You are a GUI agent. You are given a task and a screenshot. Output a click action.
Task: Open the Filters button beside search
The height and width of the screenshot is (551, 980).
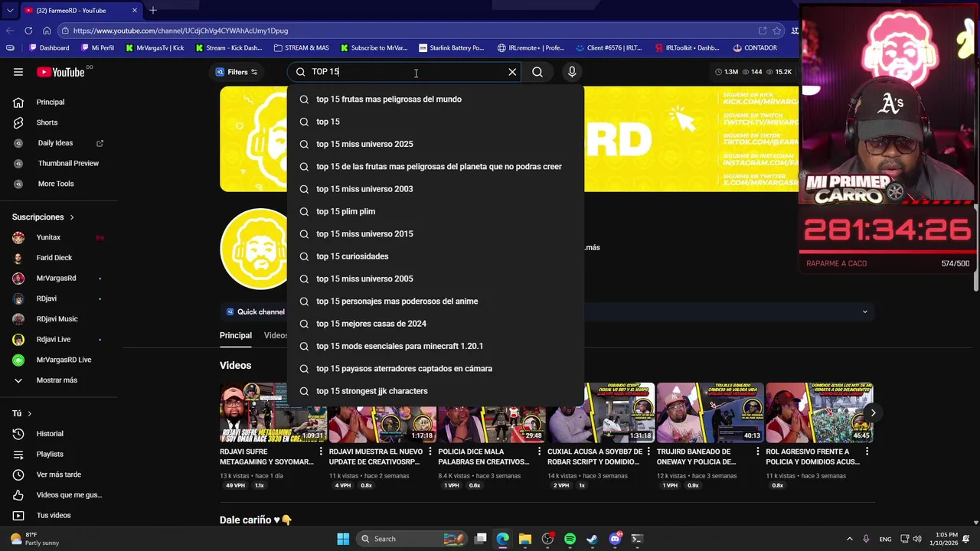(x=237, y=72)
